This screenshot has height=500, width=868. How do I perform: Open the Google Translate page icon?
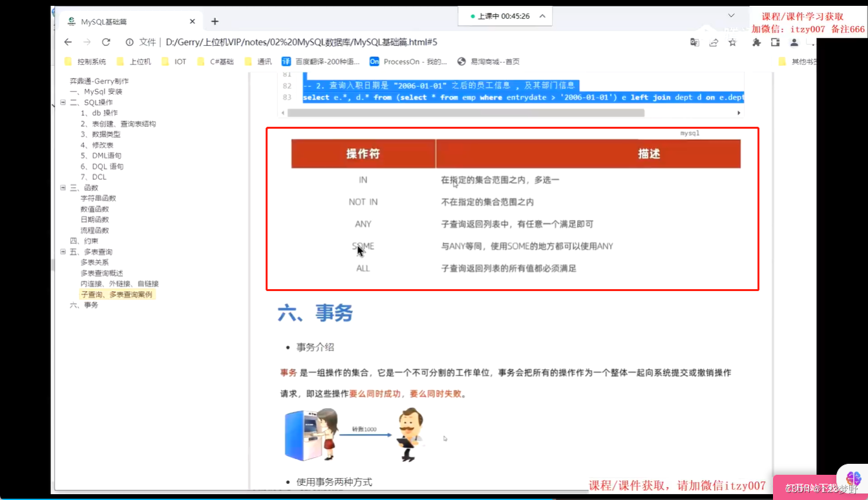[694, 41]
